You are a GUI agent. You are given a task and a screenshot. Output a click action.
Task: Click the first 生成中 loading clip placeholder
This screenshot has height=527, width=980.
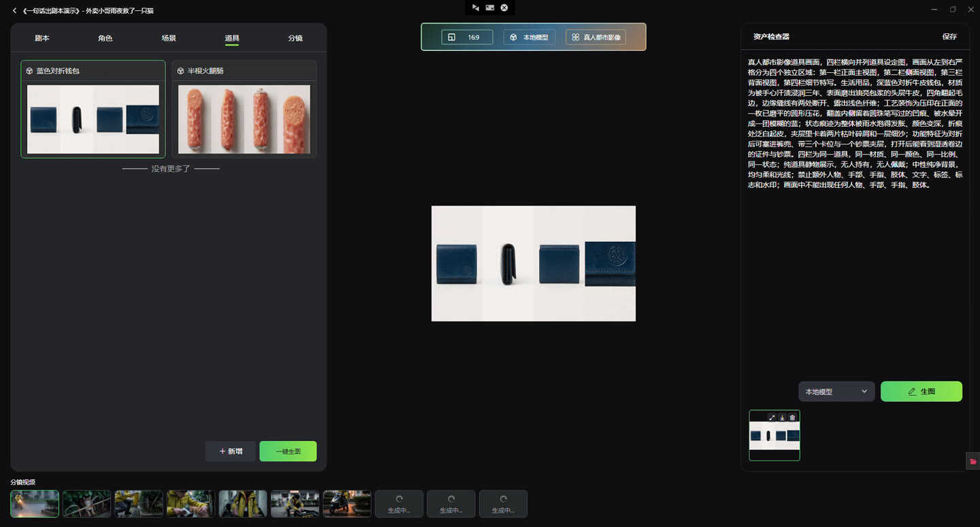[x=399, y=504]
